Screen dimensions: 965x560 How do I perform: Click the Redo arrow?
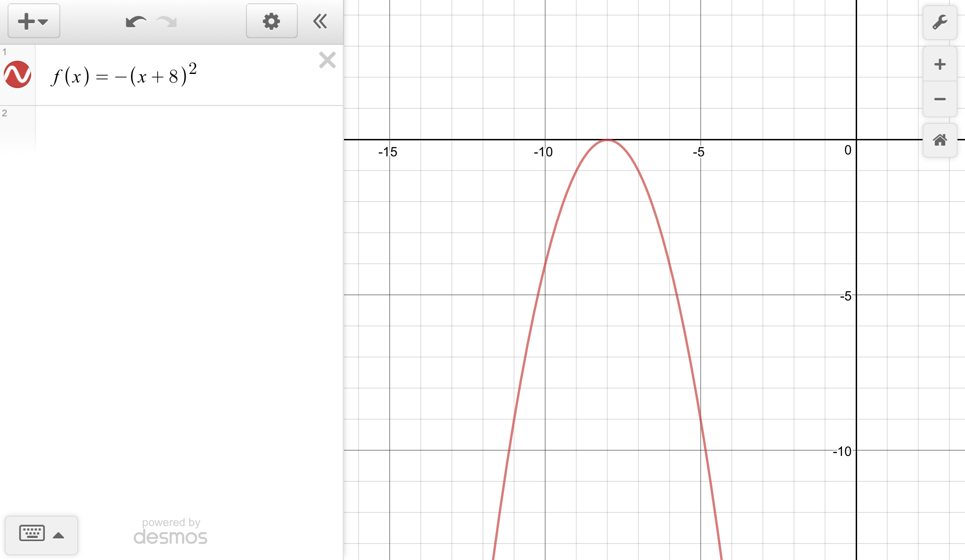pyautogui.click(x=167, y=22)
